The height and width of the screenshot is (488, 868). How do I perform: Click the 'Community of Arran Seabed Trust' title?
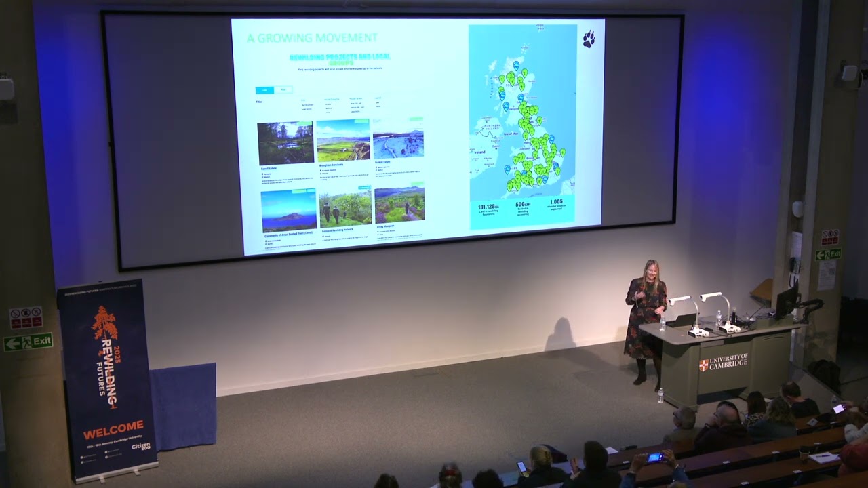click(x=289, y=236)
